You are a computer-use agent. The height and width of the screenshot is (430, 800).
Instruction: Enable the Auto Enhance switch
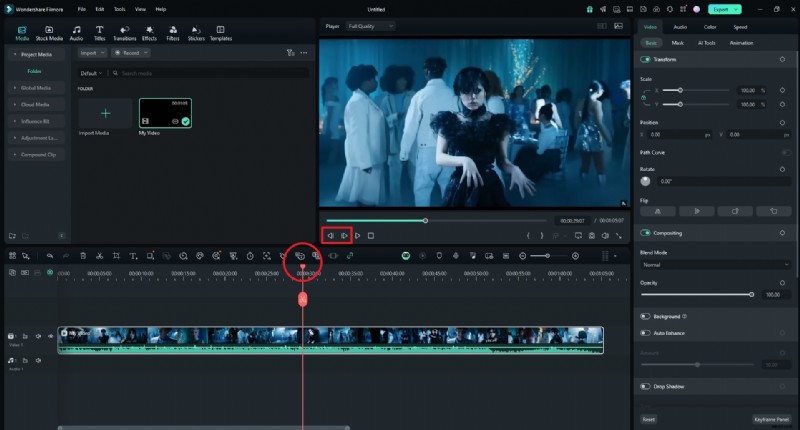(645, 333)
